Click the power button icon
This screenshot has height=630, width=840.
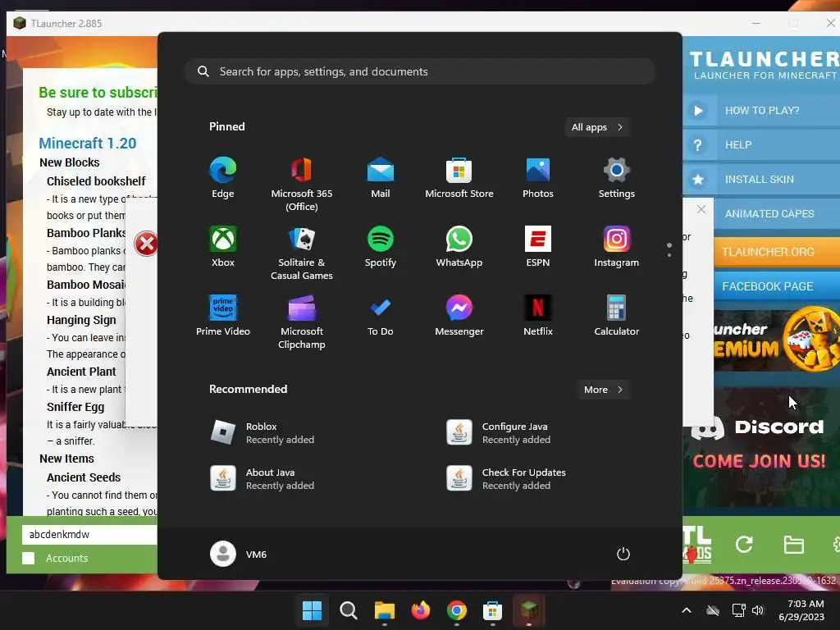click(x=623, y=554)
